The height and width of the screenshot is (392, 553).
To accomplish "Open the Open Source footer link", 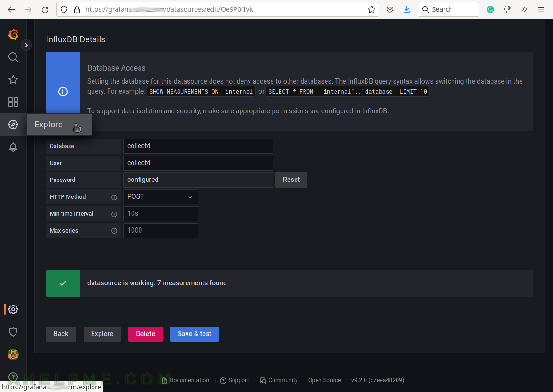I will tap(325, 380).
